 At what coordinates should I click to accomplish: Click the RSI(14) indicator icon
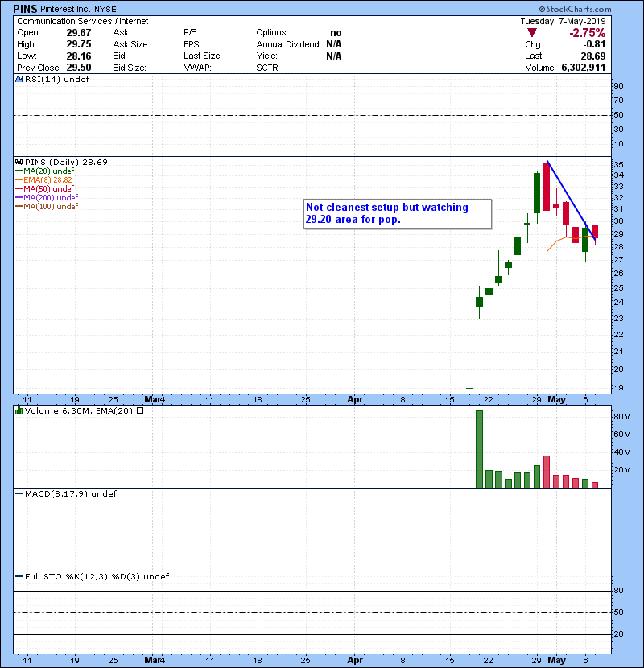click(19, 79)
